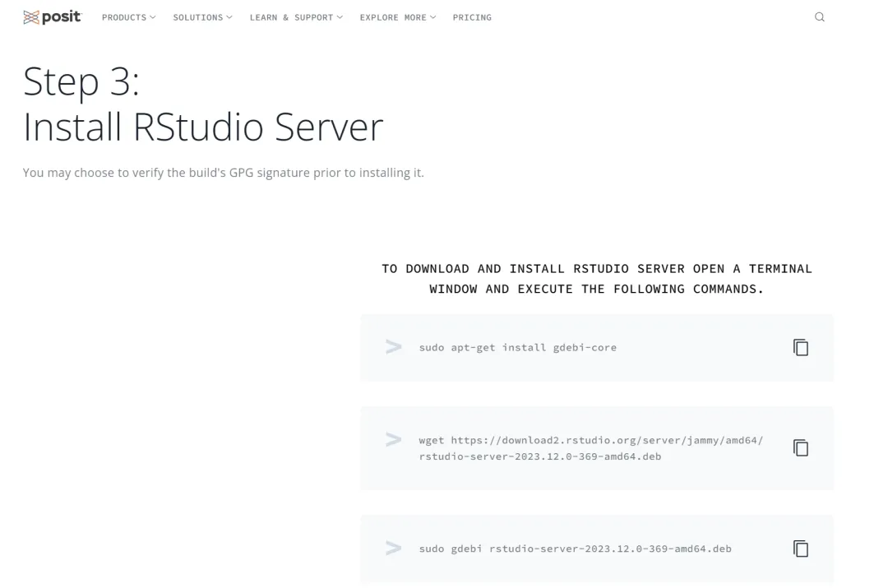Click the search magnifier icon
This screenshot has height=588, width=888.
point(819,17)
